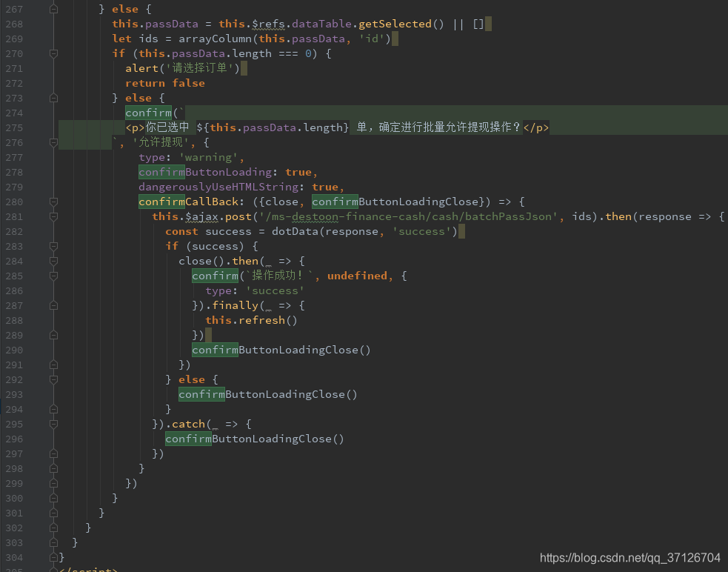The image size is (728, 572).
Task: Collapse the fold marker at line 267
Action: click(x=54, y=9)
